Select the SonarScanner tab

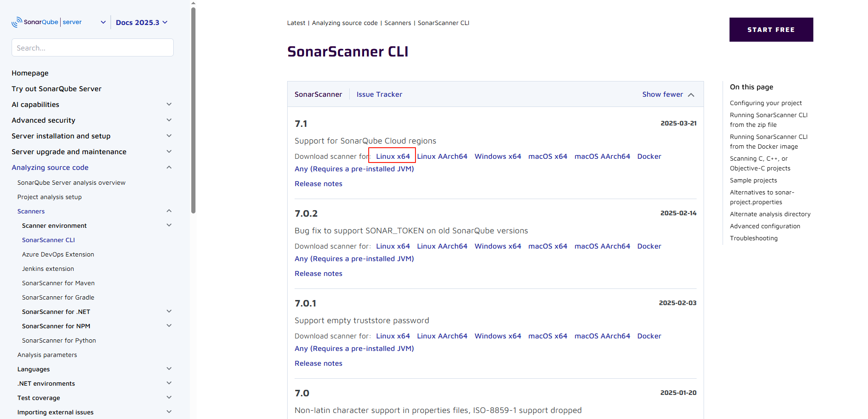[318, 94]
